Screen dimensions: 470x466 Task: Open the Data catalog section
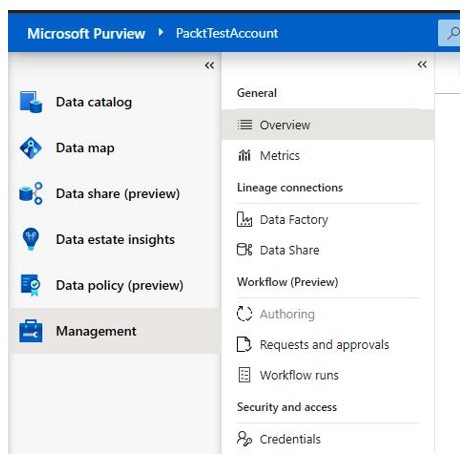[x=114, y=102]
